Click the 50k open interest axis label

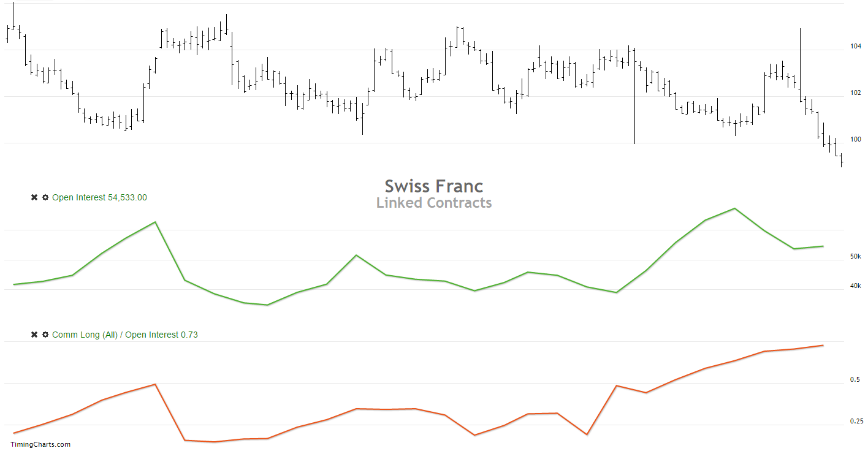click(x=856, y=257)
